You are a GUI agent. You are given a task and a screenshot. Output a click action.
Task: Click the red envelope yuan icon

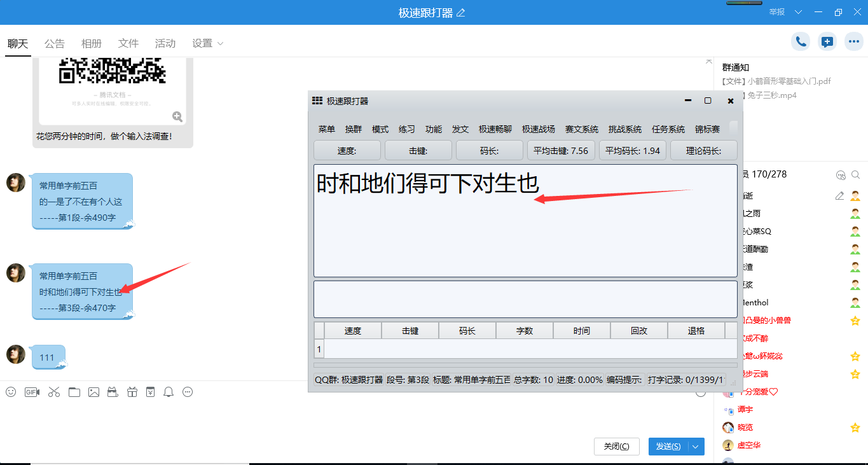pyautogui.click(x=150, y=392)
